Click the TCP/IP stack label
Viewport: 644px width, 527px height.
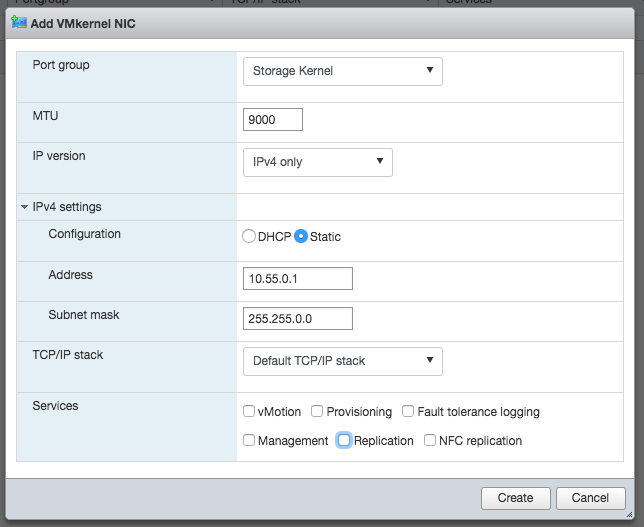[68, 355]
